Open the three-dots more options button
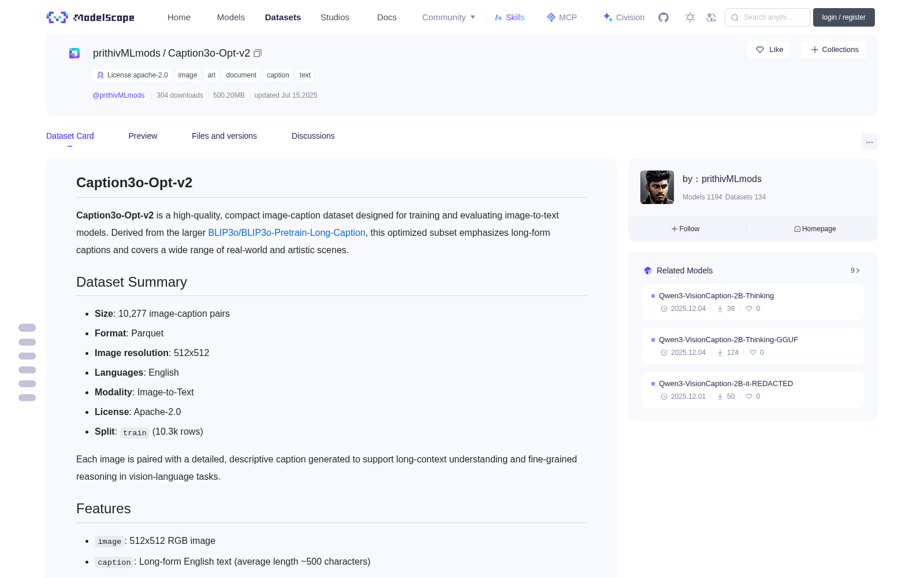Viewport: 924px width, 578px height. pos(869,142)
